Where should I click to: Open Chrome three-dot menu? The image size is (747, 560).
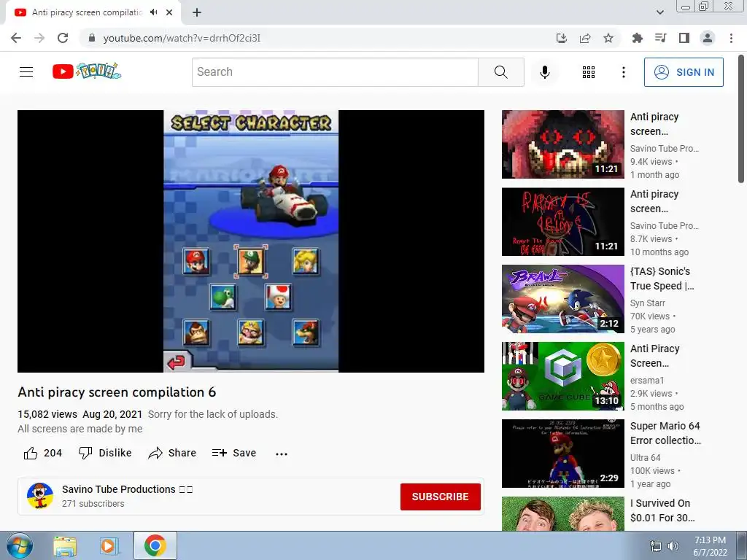(731, 38)
